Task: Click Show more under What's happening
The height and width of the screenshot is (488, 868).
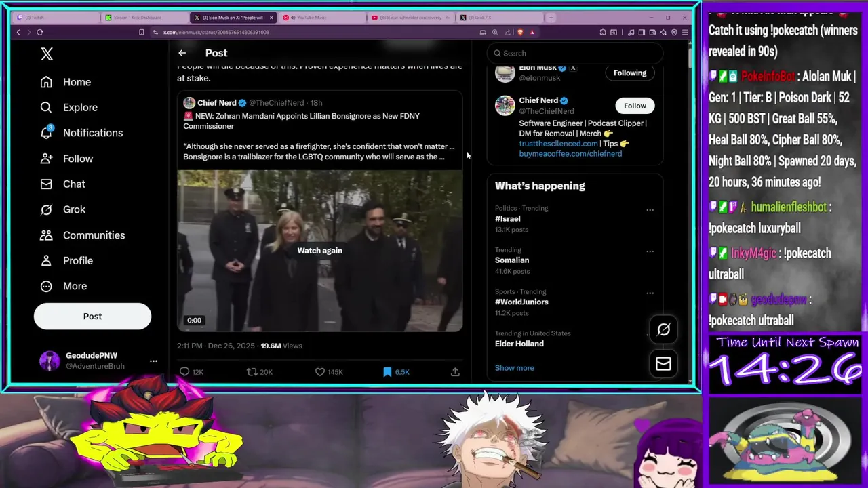Action: [x=514, y=368]
